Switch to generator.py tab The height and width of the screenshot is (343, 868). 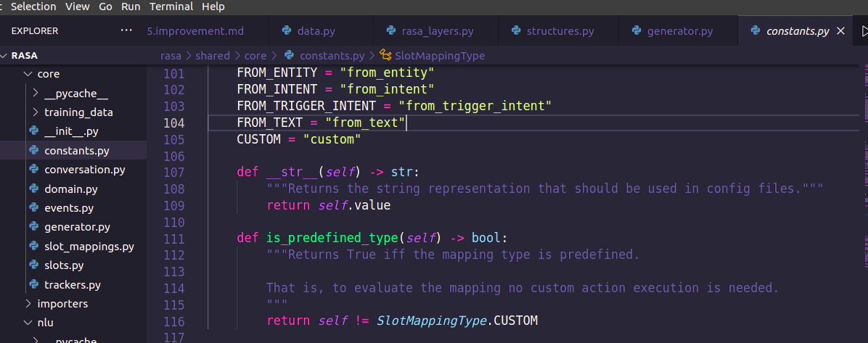pos(679,31)
